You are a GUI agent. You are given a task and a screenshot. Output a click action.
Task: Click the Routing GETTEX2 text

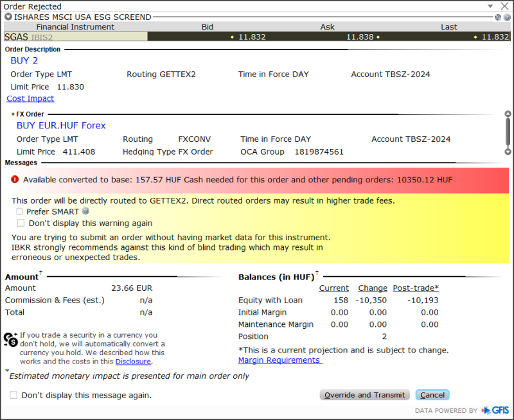click(x=161, y=74)
